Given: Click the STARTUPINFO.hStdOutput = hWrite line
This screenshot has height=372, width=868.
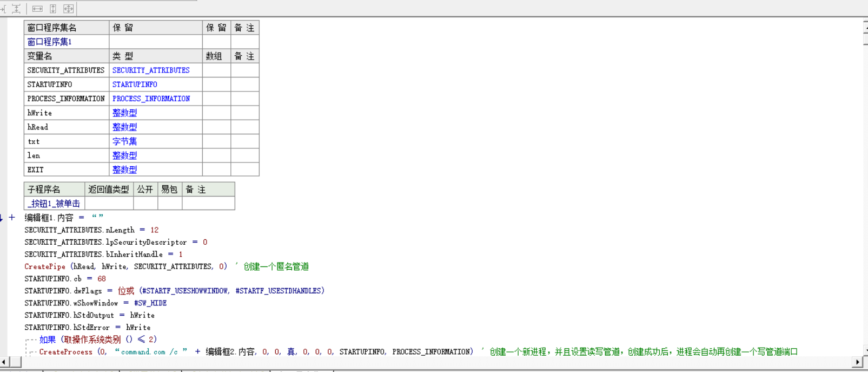Looking at the screenshot, I should (89, 315).
